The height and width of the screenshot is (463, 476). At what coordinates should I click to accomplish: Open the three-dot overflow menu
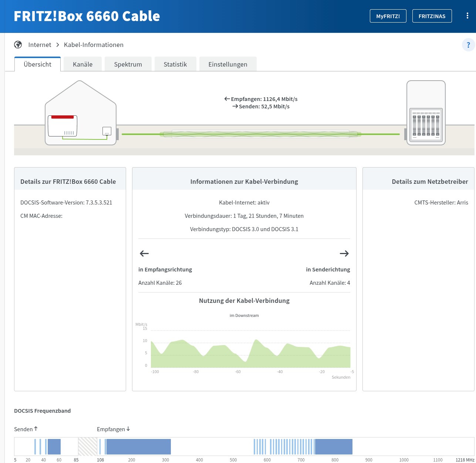[x=467, y=16]
